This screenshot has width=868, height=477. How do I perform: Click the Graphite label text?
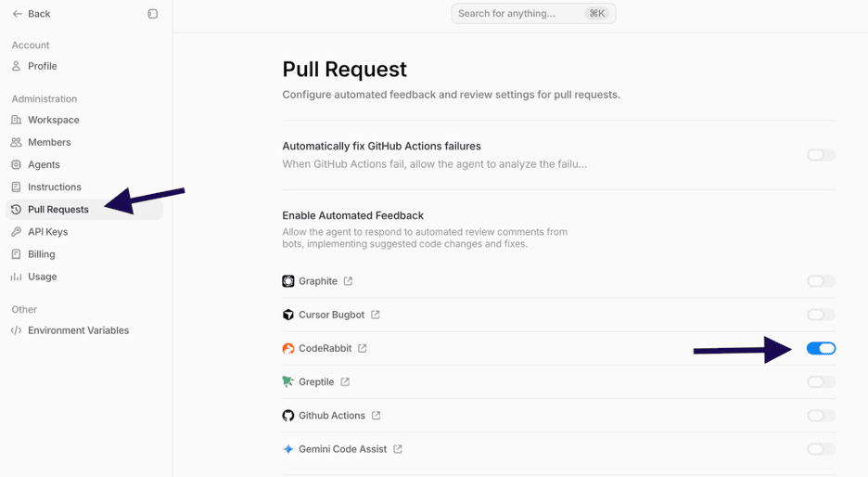click(318, 281)
